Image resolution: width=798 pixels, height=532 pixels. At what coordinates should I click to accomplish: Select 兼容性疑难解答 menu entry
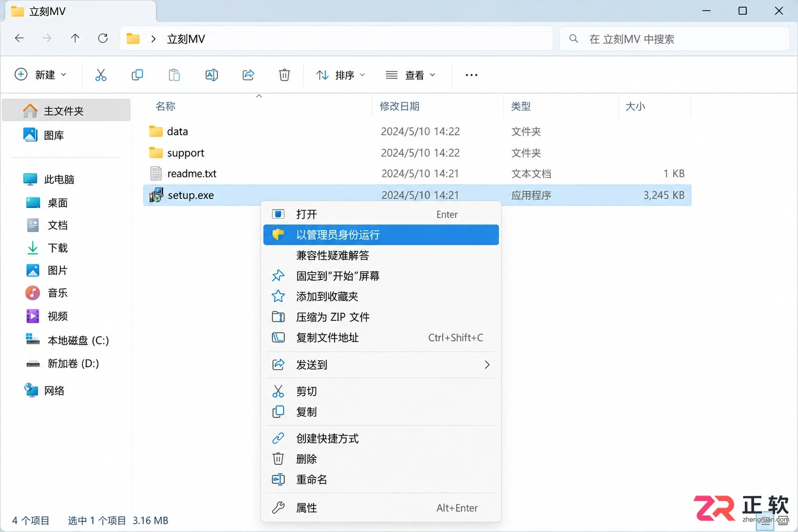[381, 255]
